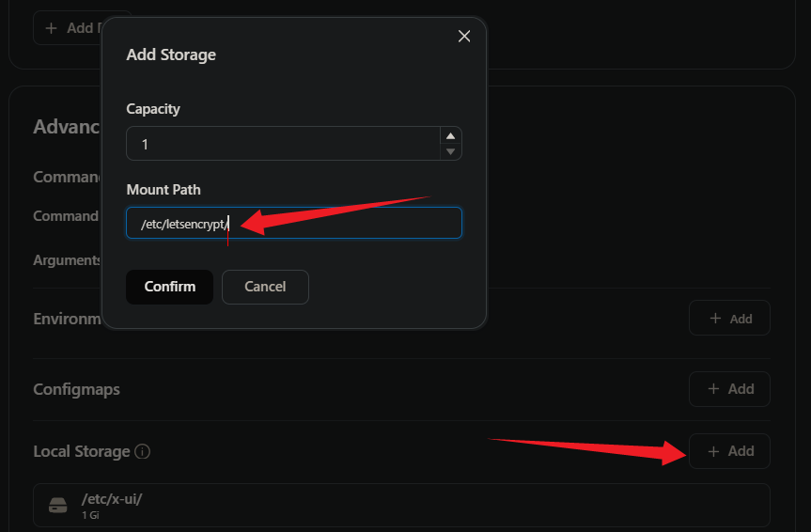Focus the Capacity number field
Viewport: 811px width, 532px height.
click(283, 144)
